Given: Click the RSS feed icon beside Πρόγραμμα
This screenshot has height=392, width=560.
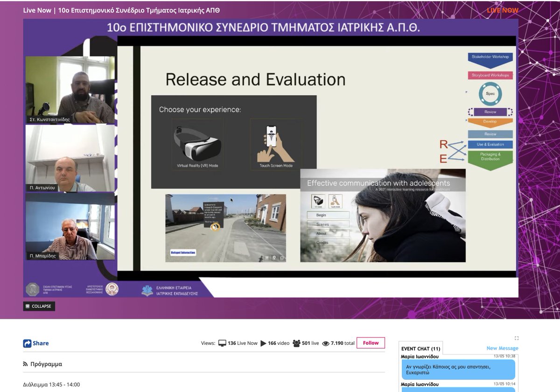Looking at the screenshot, I should pos(25,364).
